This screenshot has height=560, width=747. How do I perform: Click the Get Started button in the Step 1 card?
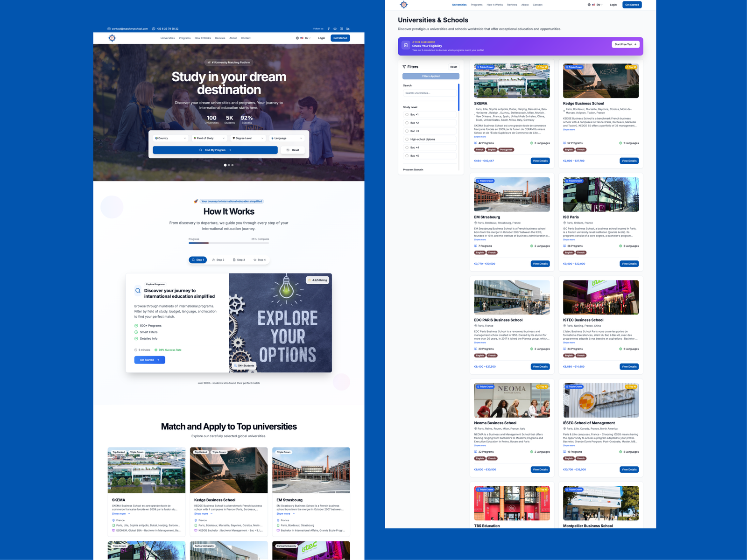150,360
